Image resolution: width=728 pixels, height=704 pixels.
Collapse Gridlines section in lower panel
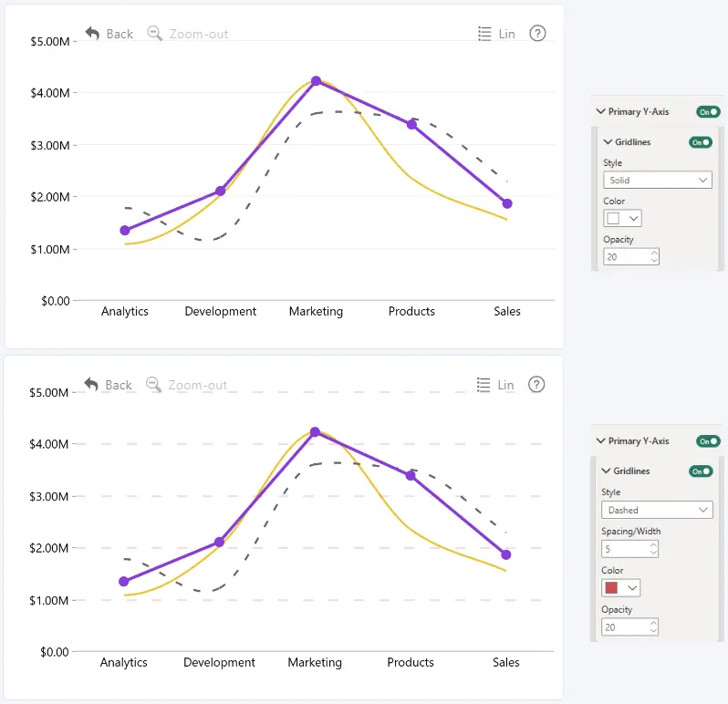606,471
